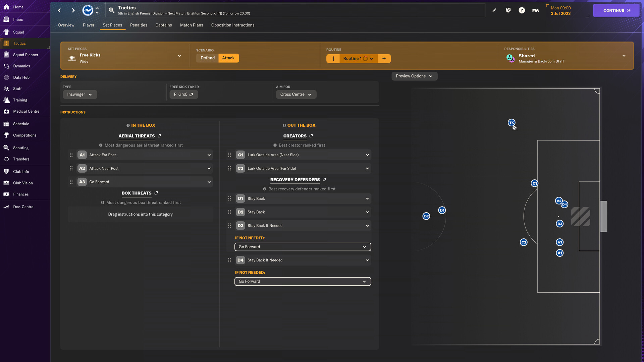Click the Squad Planner sidebar icon

pyautogui.click(x=25, y=55)
